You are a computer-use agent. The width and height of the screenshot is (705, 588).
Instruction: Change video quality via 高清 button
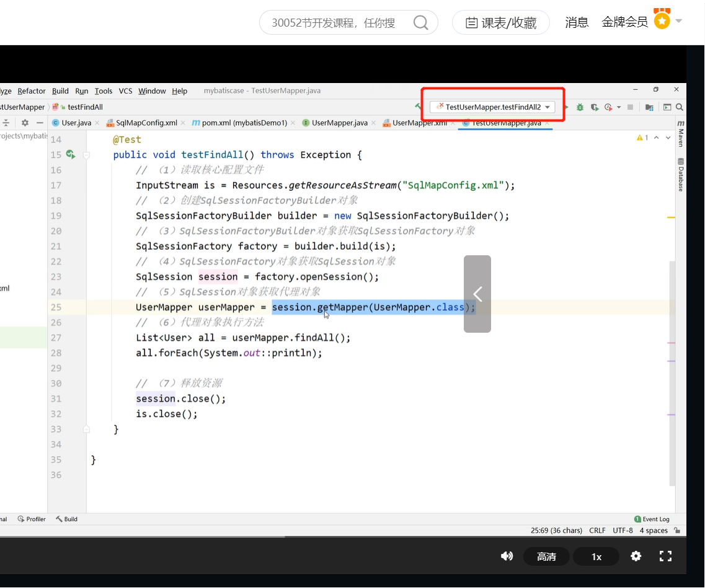[x=546, y=556]
